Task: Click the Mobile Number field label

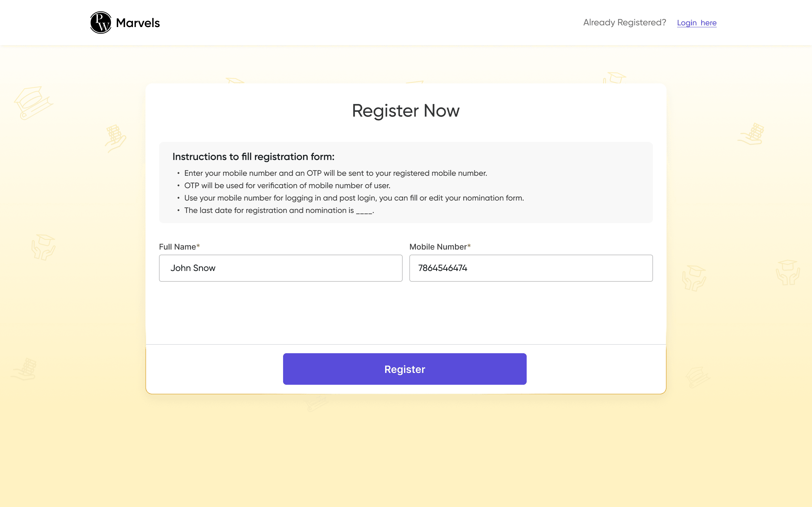Action: tap(440, 247)
